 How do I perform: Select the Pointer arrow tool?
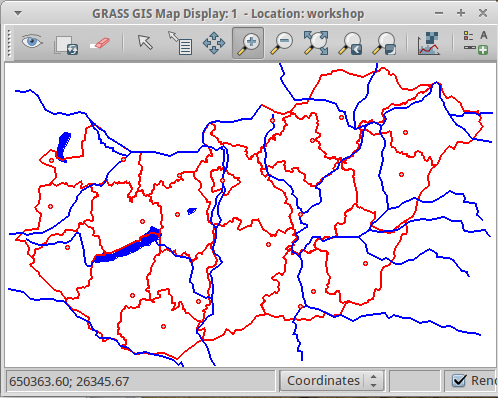point(145,43)
